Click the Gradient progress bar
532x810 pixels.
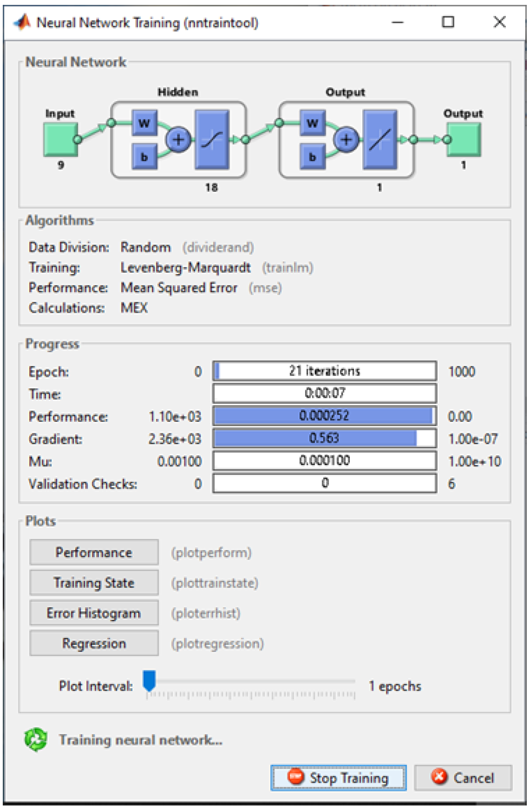click(x=324, y=438)
